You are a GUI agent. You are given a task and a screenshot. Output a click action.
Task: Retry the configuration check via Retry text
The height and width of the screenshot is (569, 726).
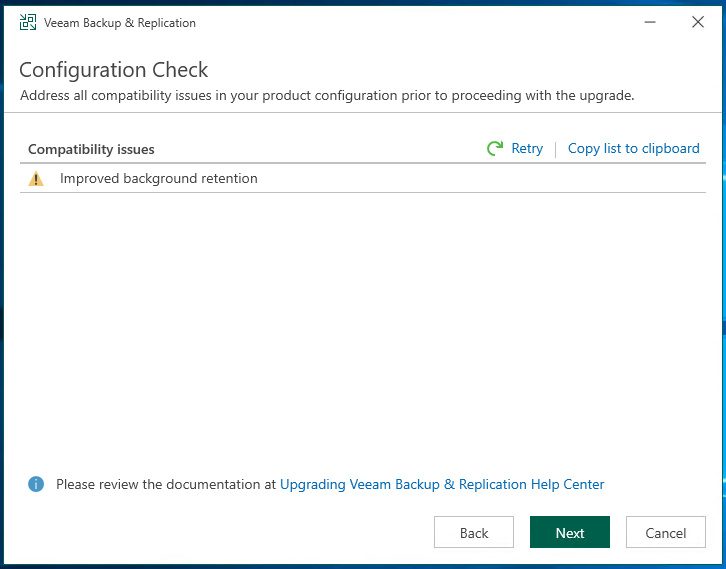[527, 149]
